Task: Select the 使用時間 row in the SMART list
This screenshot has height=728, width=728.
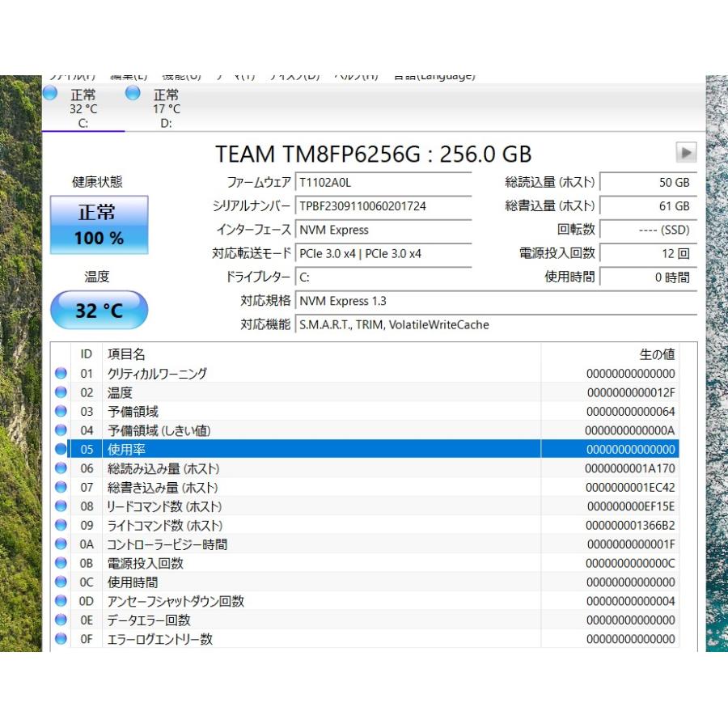Action: click(365, 582)
